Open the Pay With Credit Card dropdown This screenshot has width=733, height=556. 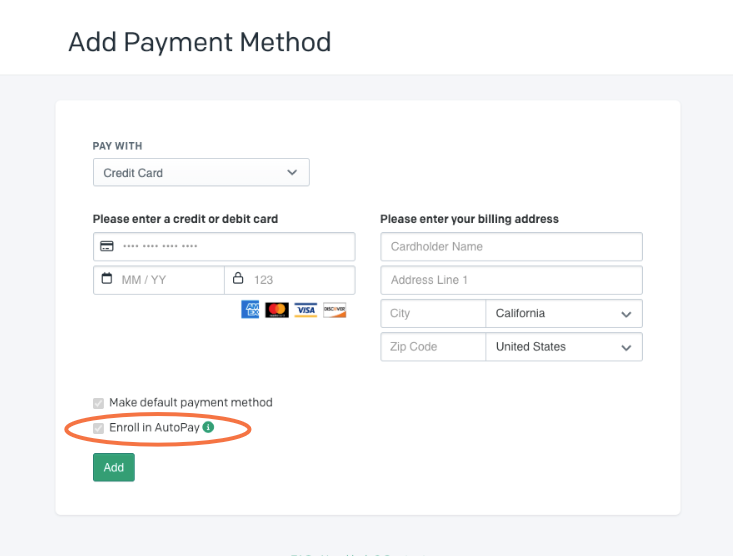tap(201, 173)
